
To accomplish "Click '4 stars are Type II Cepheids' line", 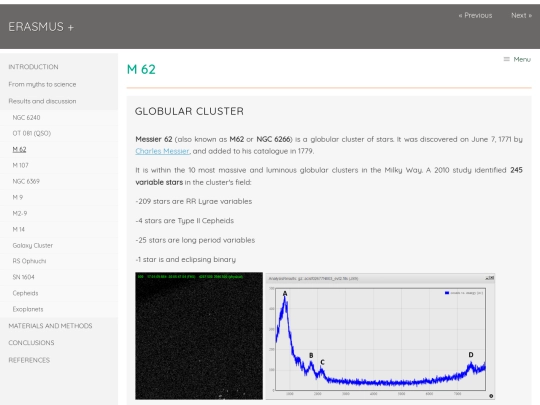I will pyautogui.click(x=185, y=221).
